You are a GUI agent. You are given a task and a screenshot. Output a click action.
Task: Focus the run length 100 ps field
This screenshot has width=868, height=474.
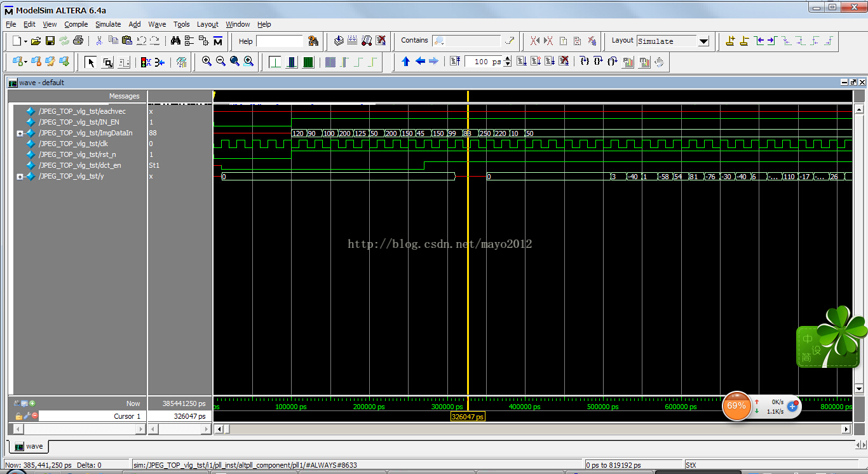click(483, 62)
